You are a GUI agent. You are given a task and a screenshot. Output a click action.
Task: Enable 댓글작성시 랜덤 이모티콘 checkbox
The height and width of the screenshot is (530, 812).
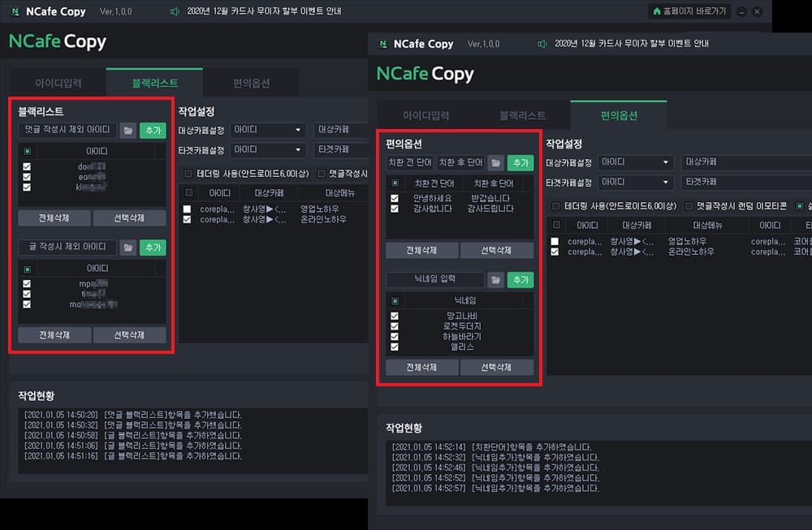coord(689,206)
